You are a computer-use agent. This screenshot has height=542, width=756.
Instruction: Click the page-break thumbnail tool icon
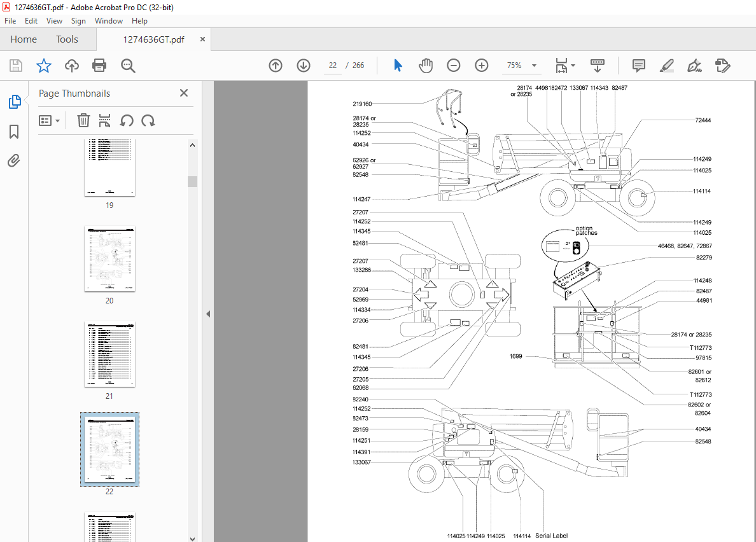pyautogui.click(x=104, y=120)
